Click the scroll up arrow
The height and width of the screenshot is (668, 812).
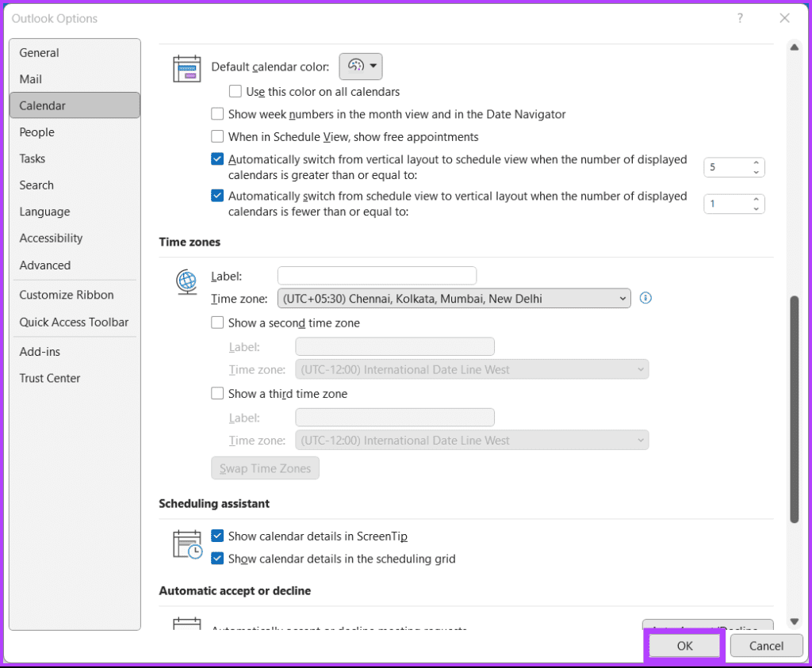tap(795, 47)
